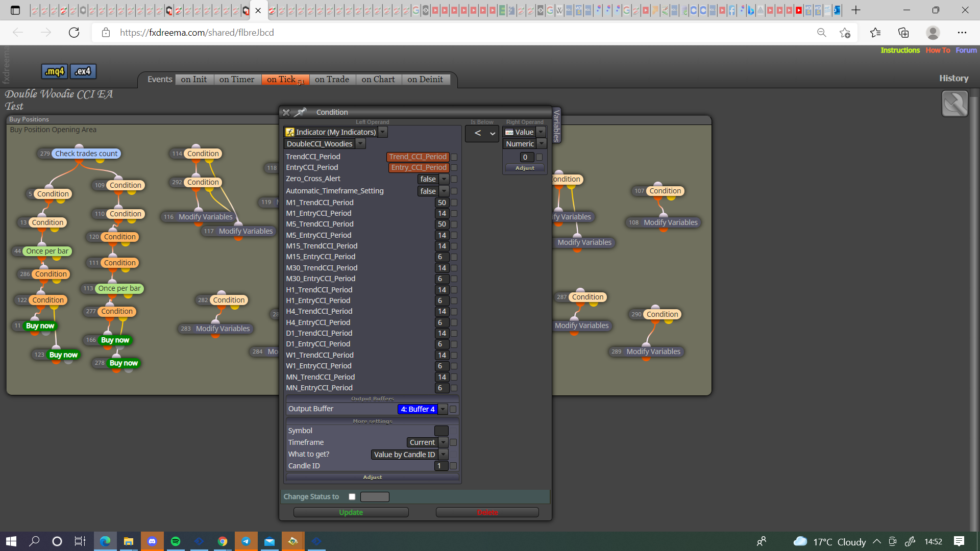
Task: Switch to the on Trade event tab
Action: coord(332,79)
